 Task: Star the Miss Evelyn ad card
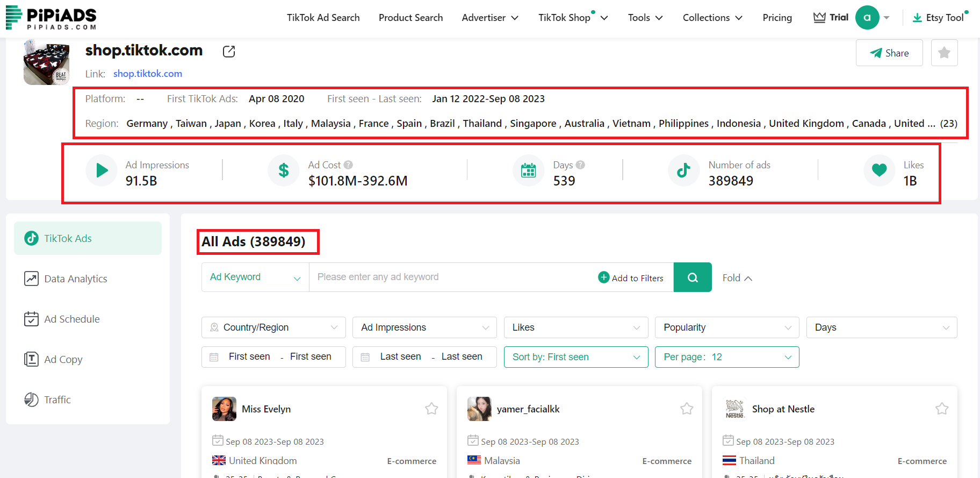tap(431, 409)
